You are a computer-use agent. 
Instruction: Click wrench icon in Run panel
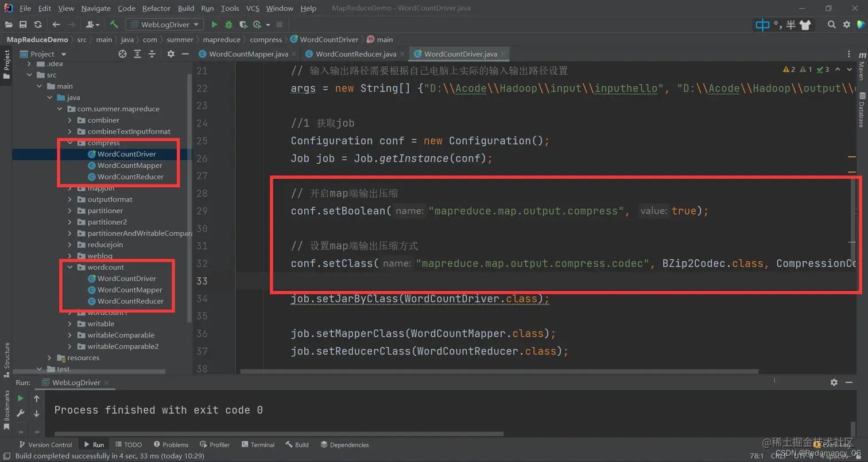tap(21, 413)
